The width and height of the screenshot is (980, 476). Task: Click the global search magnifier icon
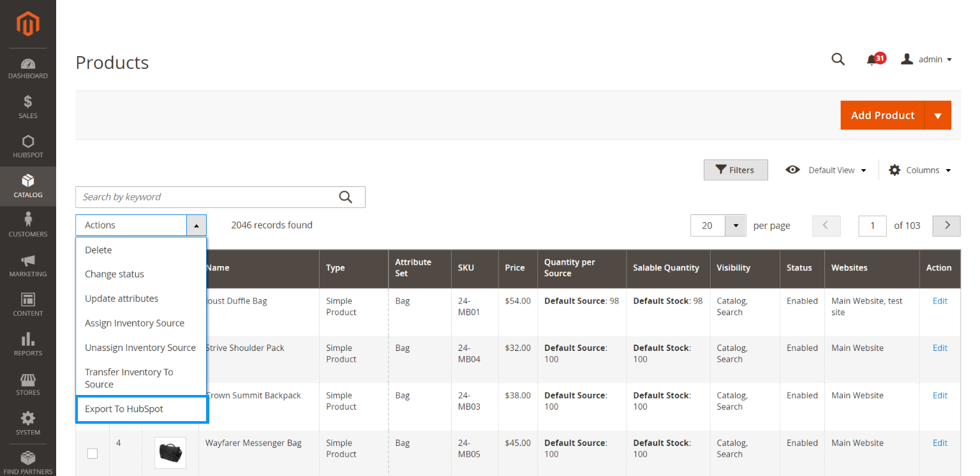838,59
